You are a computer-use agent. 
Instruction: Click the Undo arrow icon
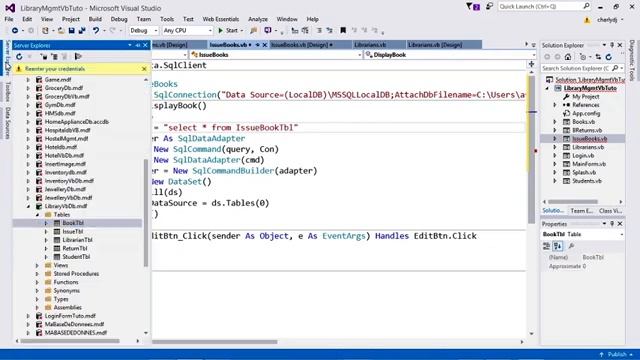pos(96,31)
